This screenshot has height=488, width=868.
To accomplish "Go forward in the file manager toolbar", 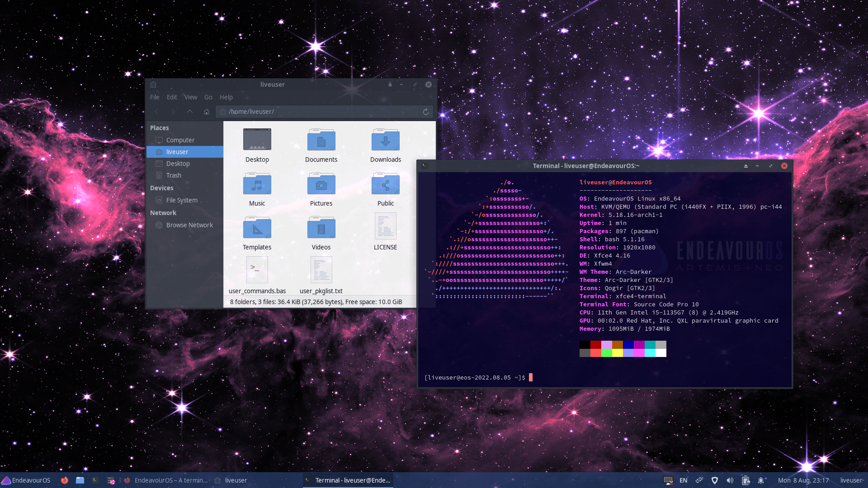I will 173,112.
